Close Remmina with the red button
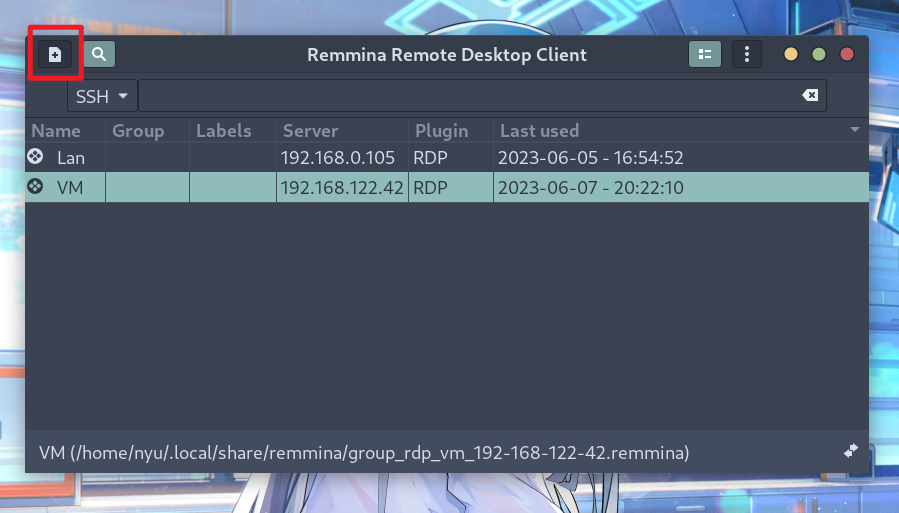The image size is (899, 513). tap(847, 54)
